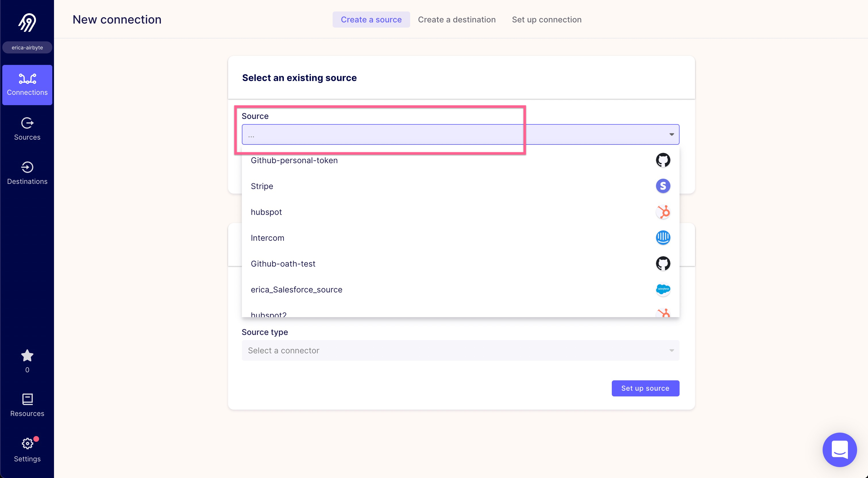This screenshot has width=868, height=478.
Task: Open Destinations from the sidebar
Action: pos(27,173)
